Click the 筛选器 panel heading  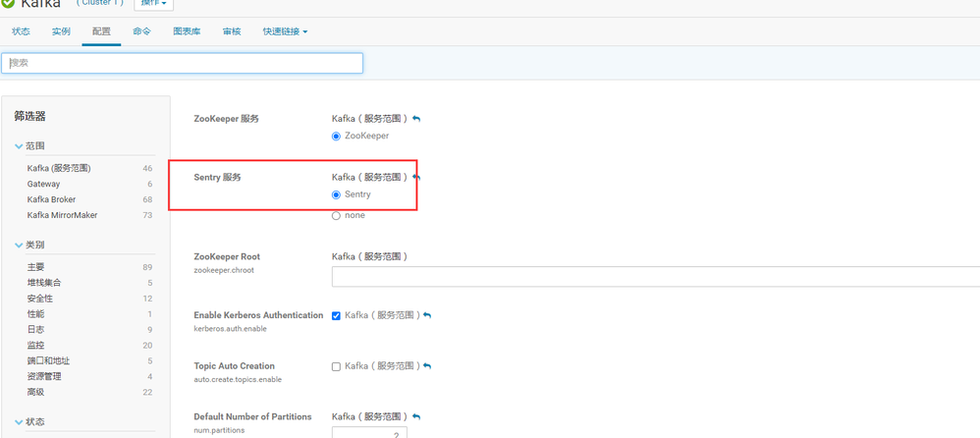click(x=30, y=116)
